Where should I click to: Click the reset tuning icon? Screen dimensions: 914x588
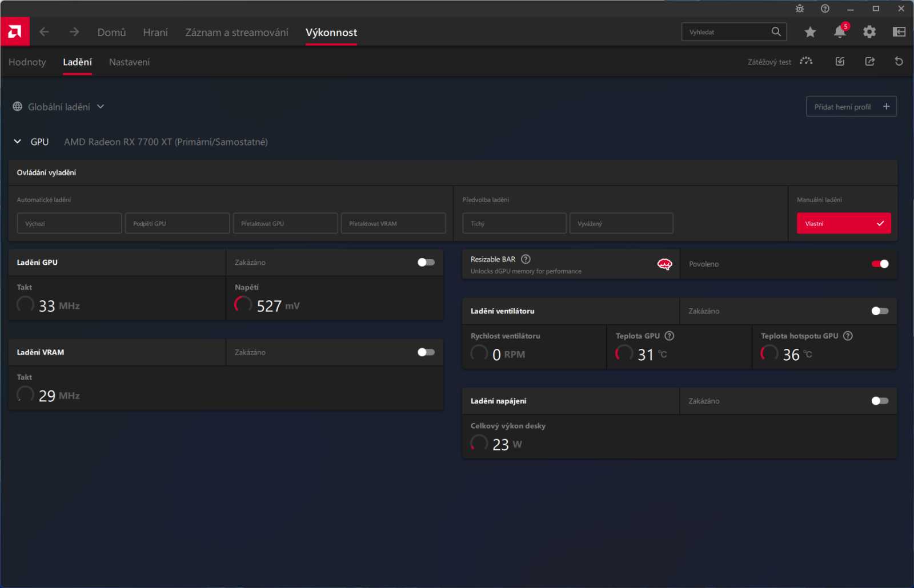pyautogui.click(x=899, y=62)
